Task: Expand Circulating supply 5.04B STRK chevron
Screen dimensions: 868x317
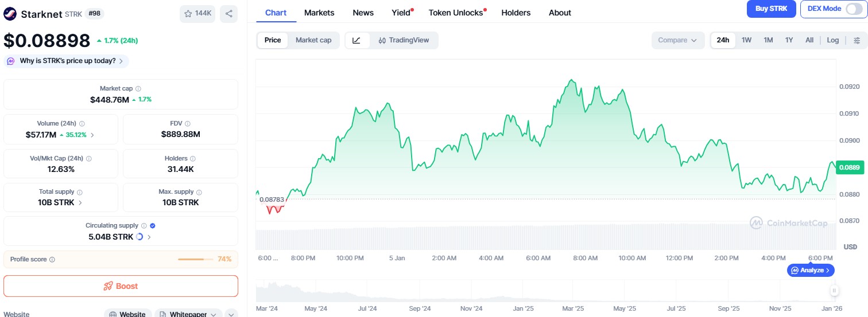Action: (x=149, y=237)
